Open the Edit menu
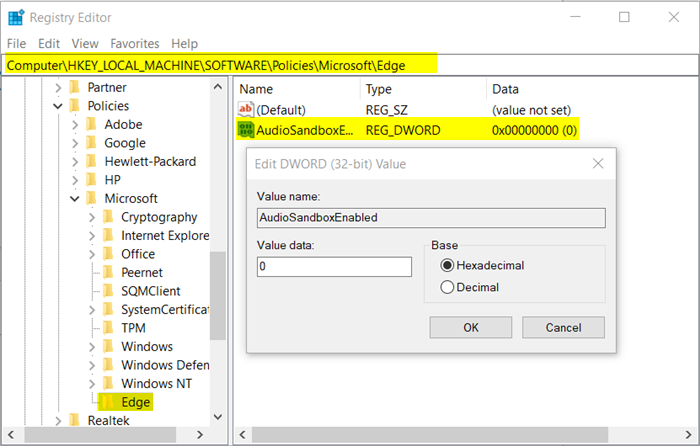Viewport: 700px width, 446px height. pos(49,44)
